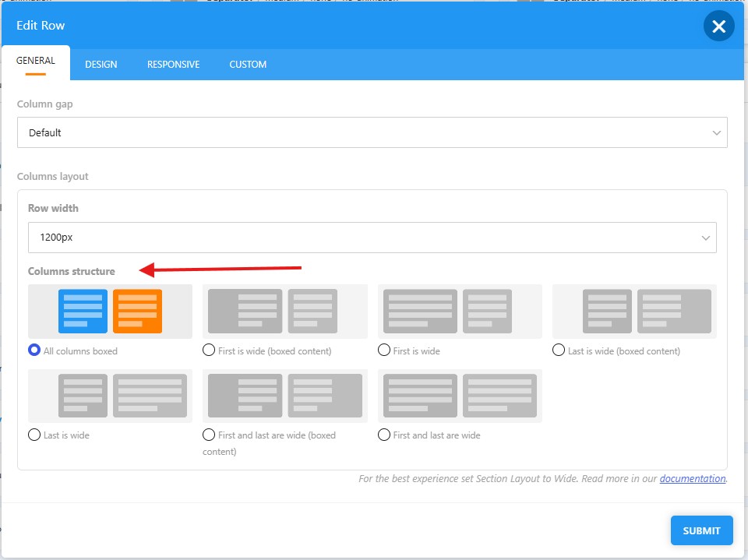Choose the First is wide radio button

tap(384, 350)
